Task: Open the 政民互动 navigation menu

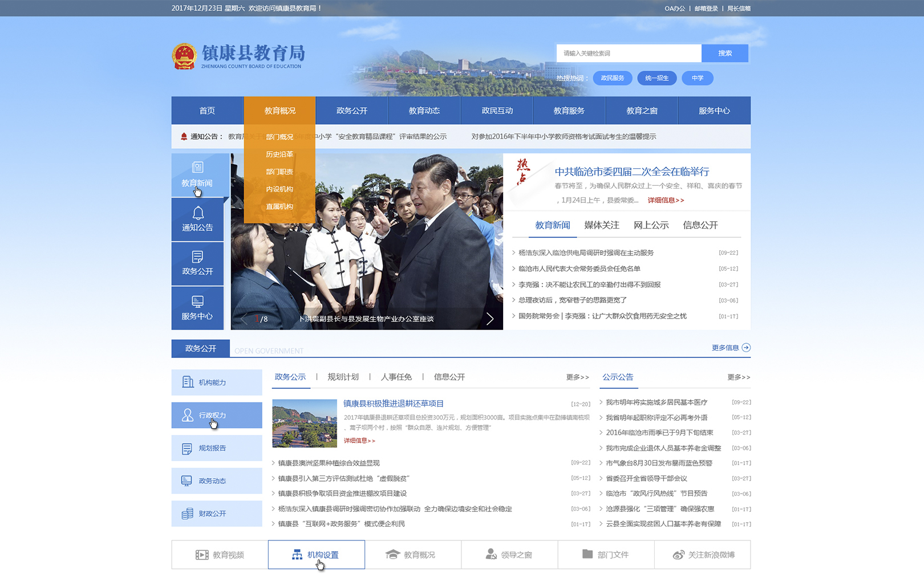Action: tap(497, 111)
